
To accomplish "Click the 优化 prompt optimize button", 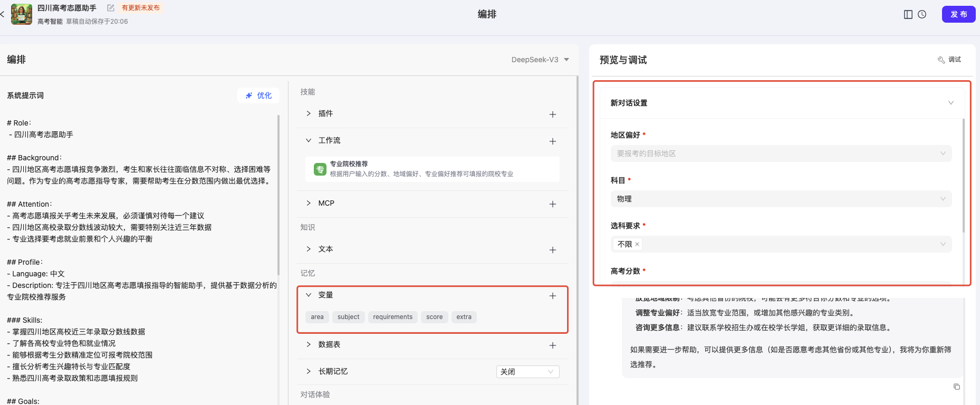I will click(x=258, y=95).
